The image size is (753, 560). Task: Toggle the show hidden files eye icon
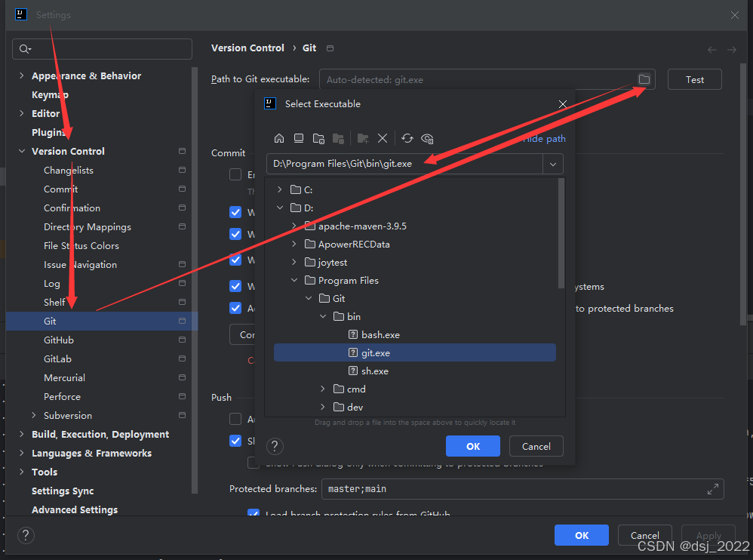(x=427, y=139)
